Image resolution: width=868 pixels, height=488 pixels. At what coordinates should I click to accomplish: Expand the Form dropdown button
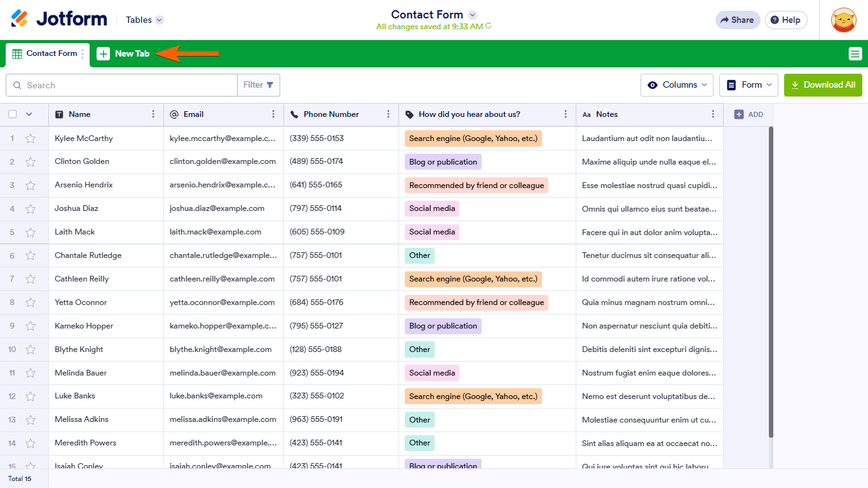(749, 85)
